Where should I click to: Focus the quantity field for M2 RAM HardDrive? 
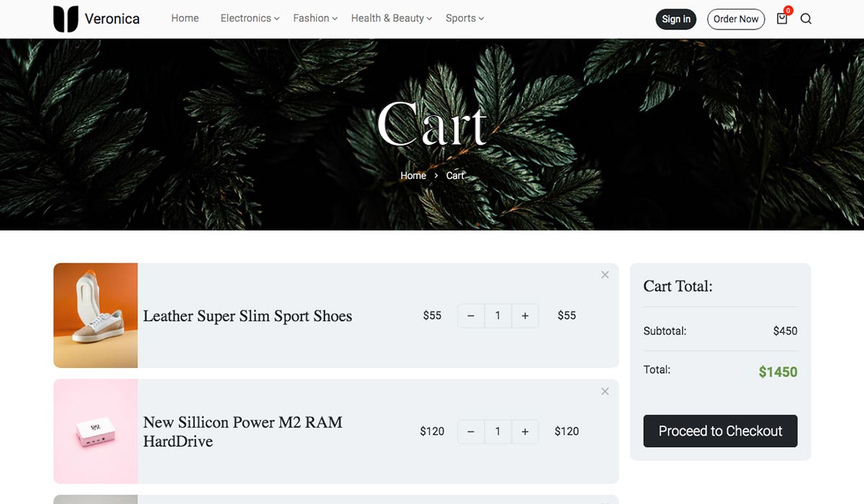[x=498, y=431]
